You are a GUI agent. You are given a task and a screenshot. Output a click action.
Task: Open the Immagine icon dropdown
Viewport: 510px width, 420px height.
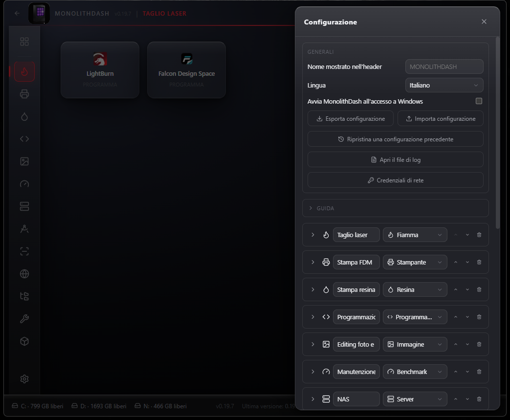point(415,345)
